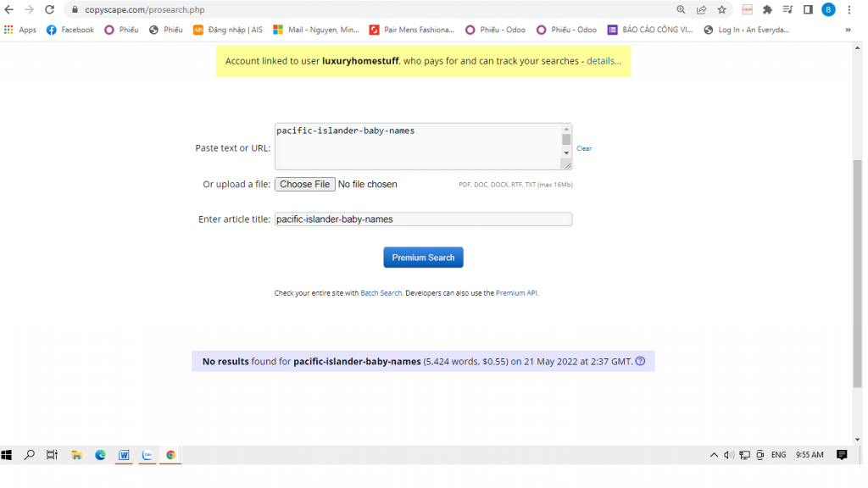868x488 pixels.
Task: Open the Apps shortcut in bookmarks bar
Action: point(20,30)
